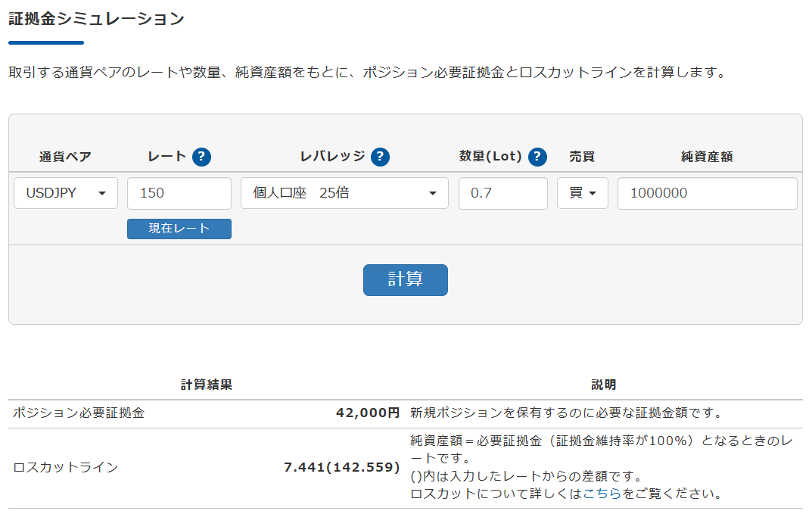Click the help icon next to レート

click(x=201, y=157)
